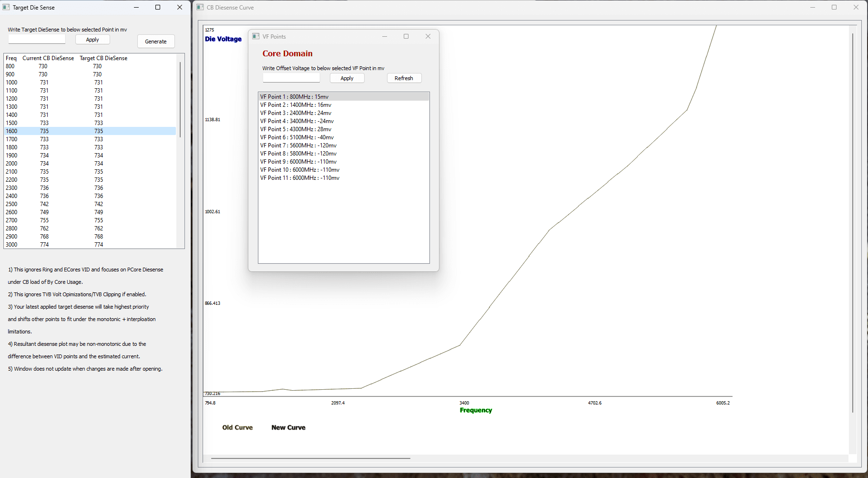This screenshot has height=478, width=868.
Task: Select VF Point 10 : 6000MHz : -110mv
Action: (344, 170)
